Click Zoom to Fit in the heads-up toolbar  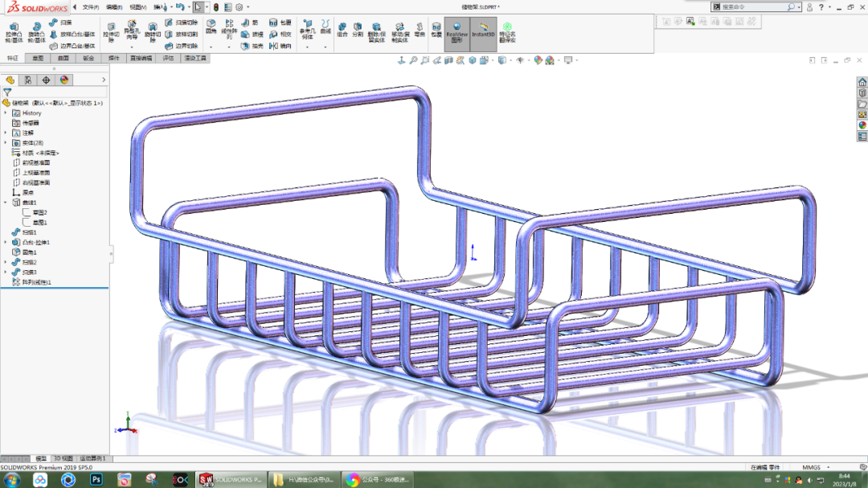[413, 59]
